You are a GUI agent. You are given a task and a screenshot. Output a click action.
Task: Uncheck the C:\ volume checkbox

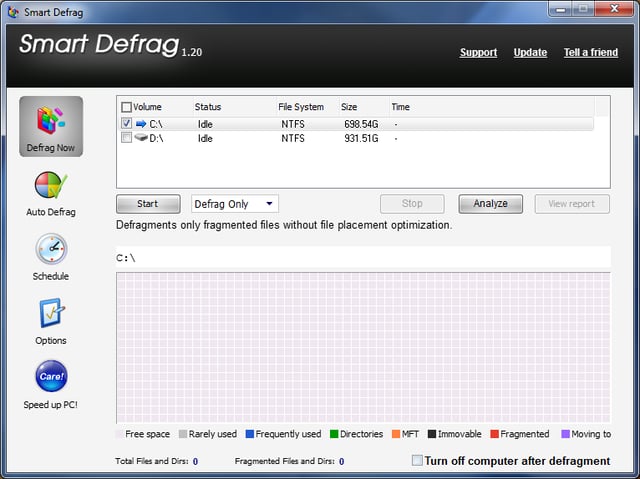[127, 123]
